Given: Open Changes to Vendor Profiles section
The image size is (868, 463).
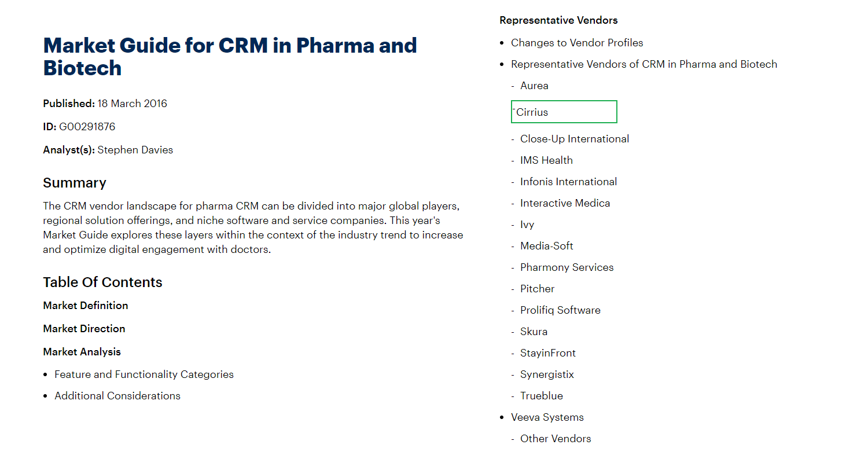Looking at the screenshot, I should [577, 43].
